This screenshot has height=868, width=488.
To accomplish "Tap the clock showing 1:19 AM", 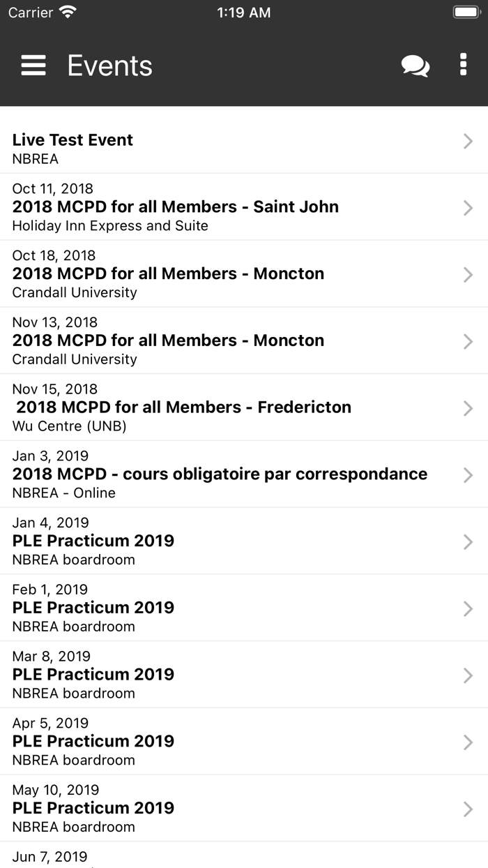I will point(244,12).
